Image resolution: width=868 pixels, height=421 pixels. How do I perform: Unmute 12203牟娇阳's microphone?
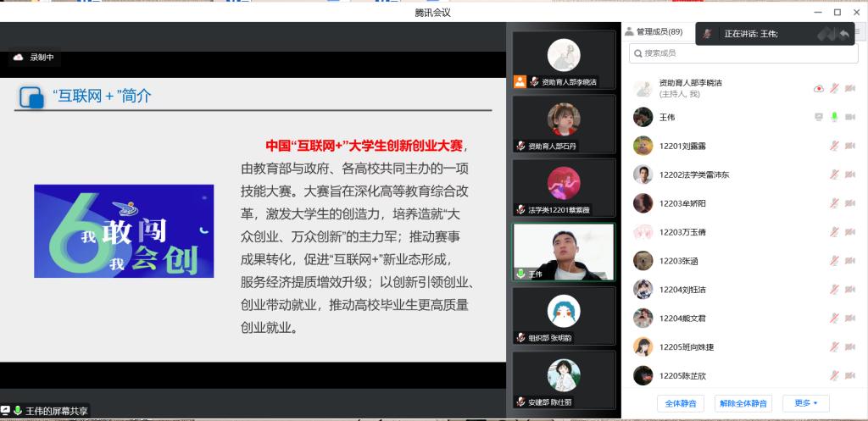834,203
